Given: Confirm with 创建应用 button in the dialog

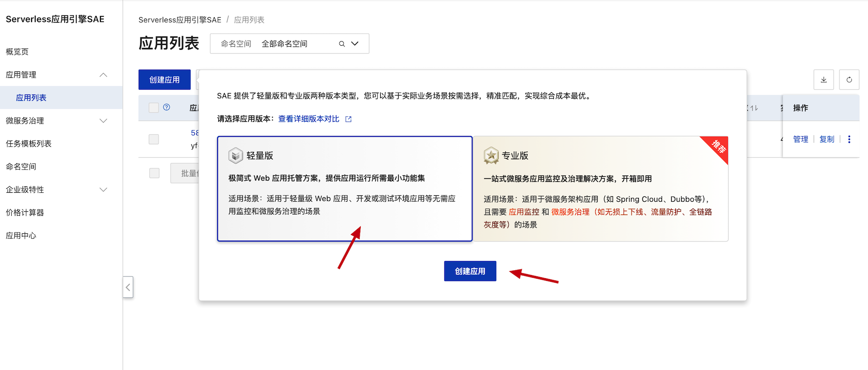Looking at the screenshot, I should [x=470, y=271].
